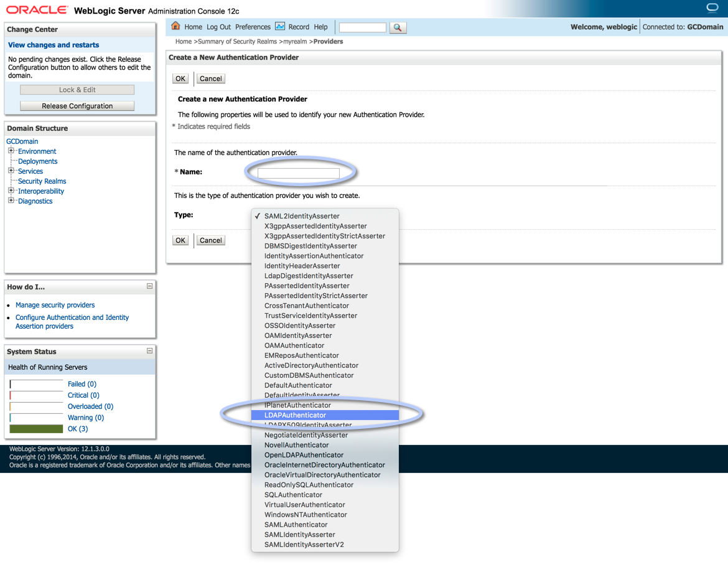Choose OAMIdentityAsserter option
This screenshot has width=728, height=572.
click(x=325, y=335)
